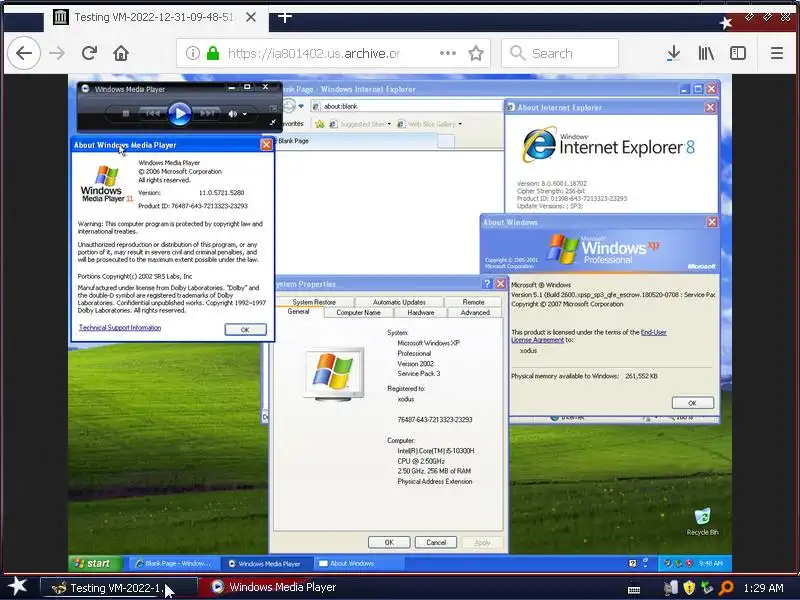Select About Windows XP taskbar item

pos(358,563)
